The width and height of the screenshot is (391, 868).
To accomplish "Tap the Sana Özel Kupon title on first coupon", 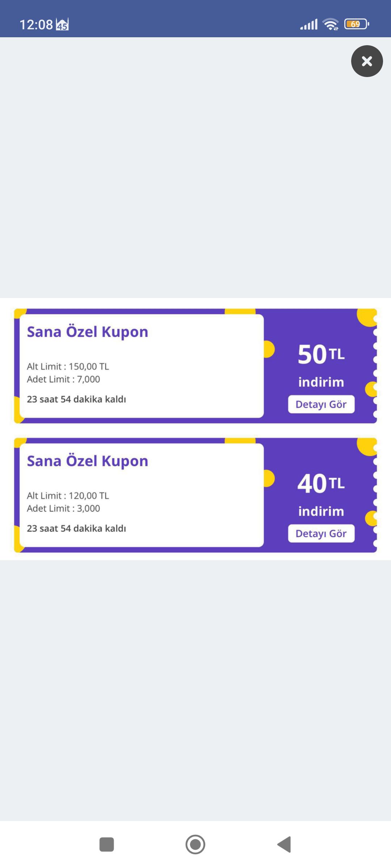I will tap(88, 331).
